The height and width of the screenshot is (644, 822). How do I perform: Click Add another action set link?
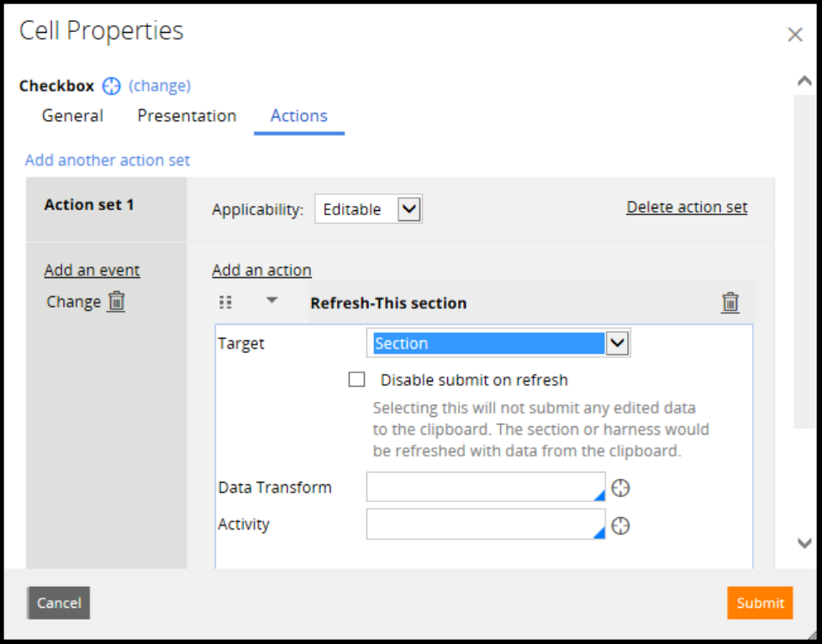tap(108, 160)
